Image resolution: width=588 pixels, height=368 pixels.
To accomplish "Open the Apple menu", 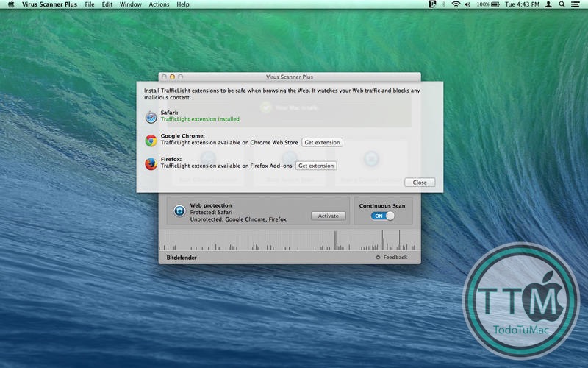I will coord(11,4).
